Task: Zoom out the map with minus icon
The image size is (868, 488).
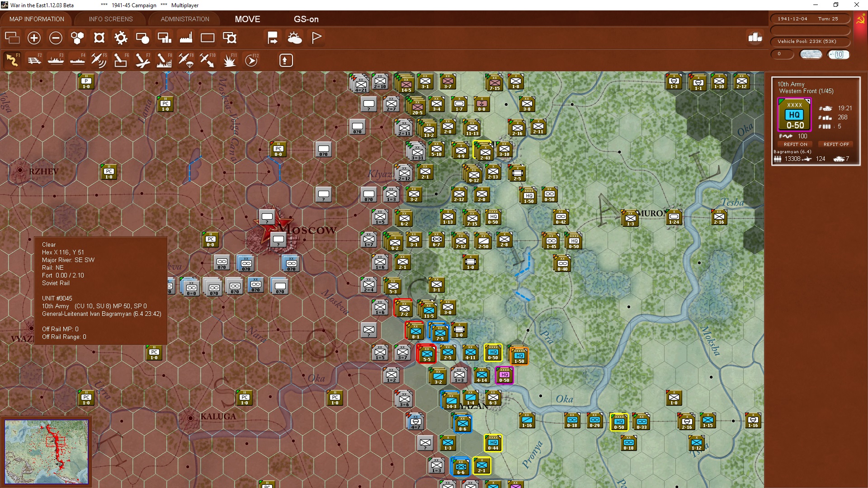Action: [56, 38]
